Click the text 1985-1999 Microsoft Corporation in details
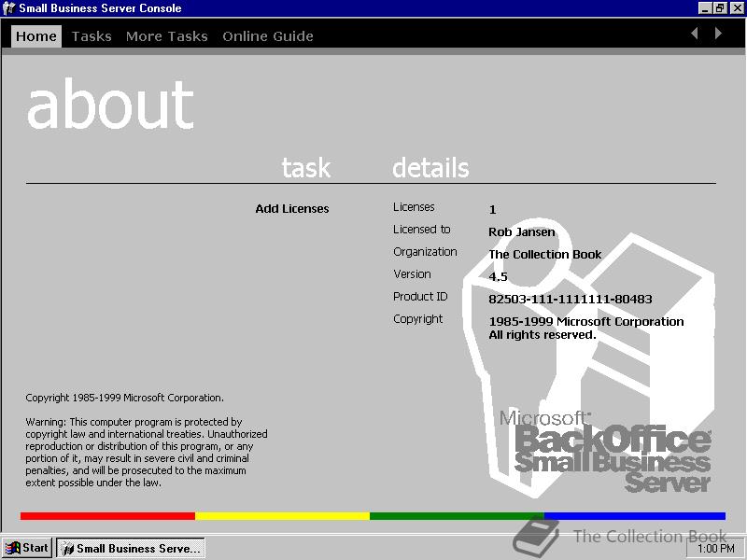The height and width of the screenshot is (560, 747). tap(586, 321)
